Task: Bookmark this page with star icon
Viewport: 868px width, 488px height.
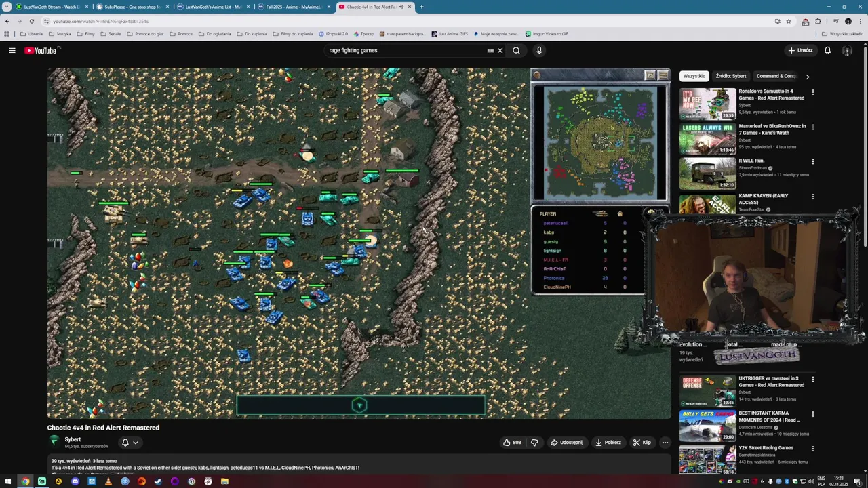Action: 789,21
